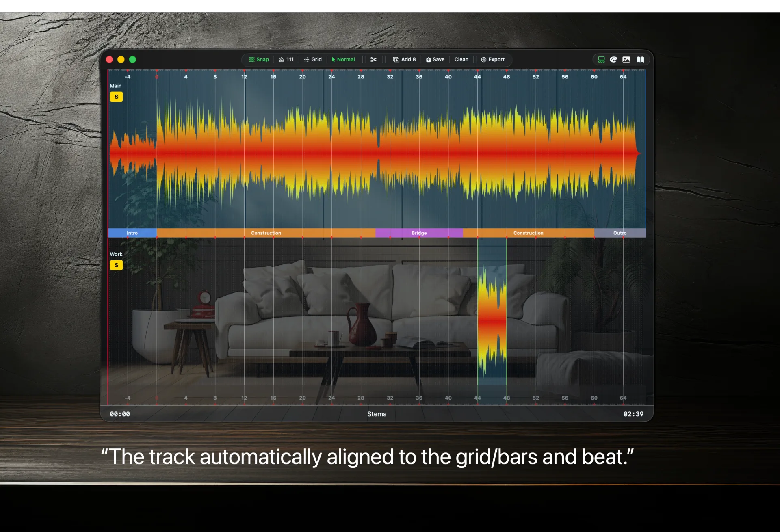This screenshot has width=780, height=532.
Task: Toggle solo on Work track
Action: [116, 266]
